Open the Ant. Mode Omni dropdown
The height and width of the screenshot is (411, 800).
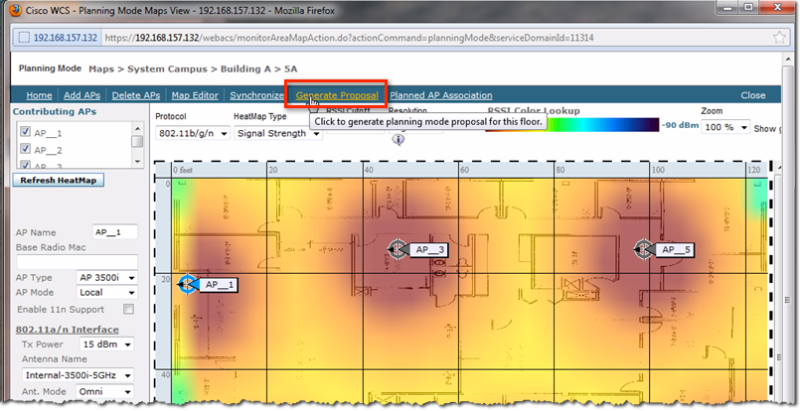coord(105,392)
